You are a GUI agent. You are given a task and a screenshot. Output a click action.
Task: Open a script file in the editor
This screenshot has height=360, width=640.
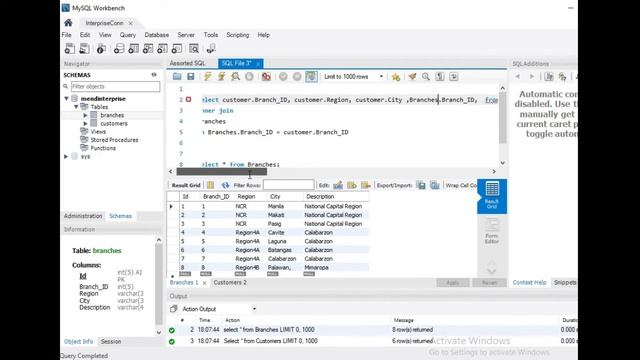point(177,76)
